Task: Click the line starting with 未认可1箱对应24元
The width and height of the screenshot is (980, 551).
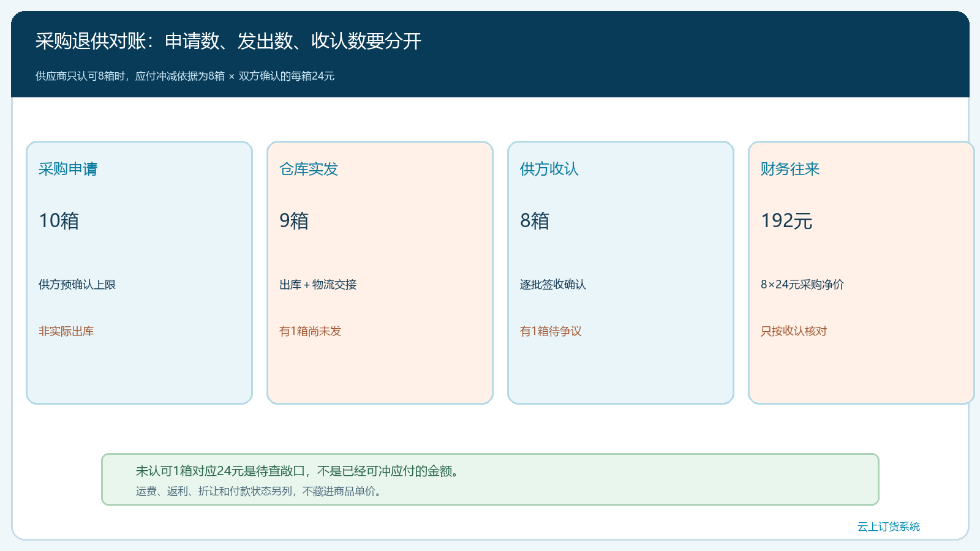Action: (x=298, y=471)
